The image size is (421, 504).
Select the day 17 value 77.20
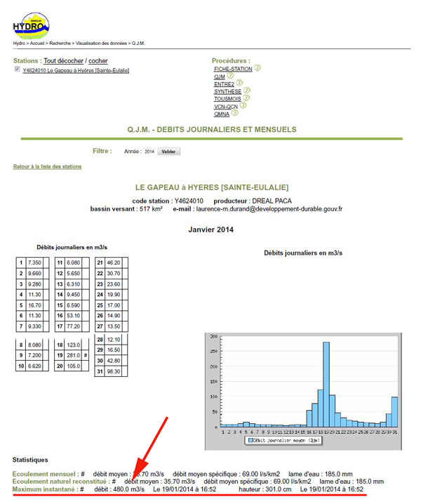[x=73, y=326]
